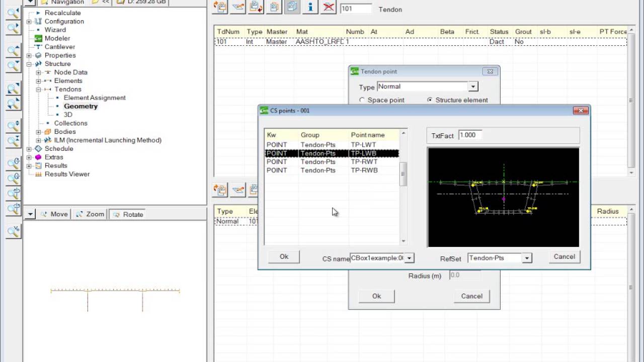644x362 pixels.
Task: Collapse the Tendons tree node
Action: point(39,89)
